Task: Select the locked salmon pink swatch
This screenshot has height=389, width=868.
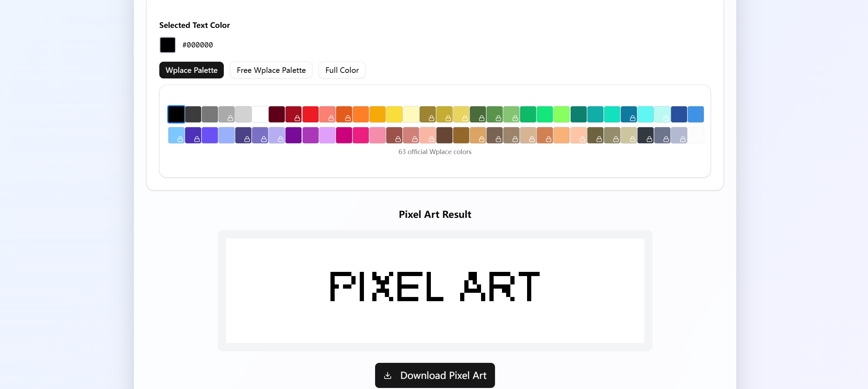Action: (x=327, y=114)
